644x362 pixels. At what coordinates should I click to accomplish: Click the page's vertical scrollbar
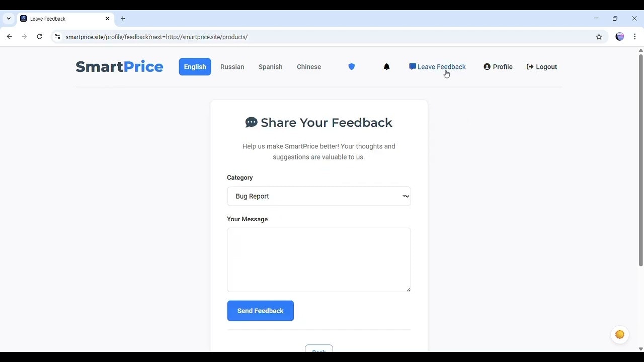coord(640,160)
